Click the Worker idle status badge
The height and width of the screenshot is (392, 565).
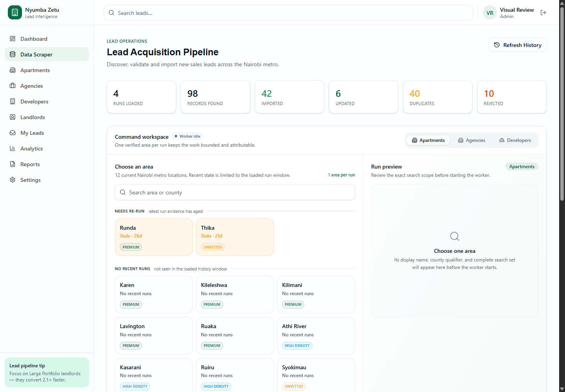188,136
